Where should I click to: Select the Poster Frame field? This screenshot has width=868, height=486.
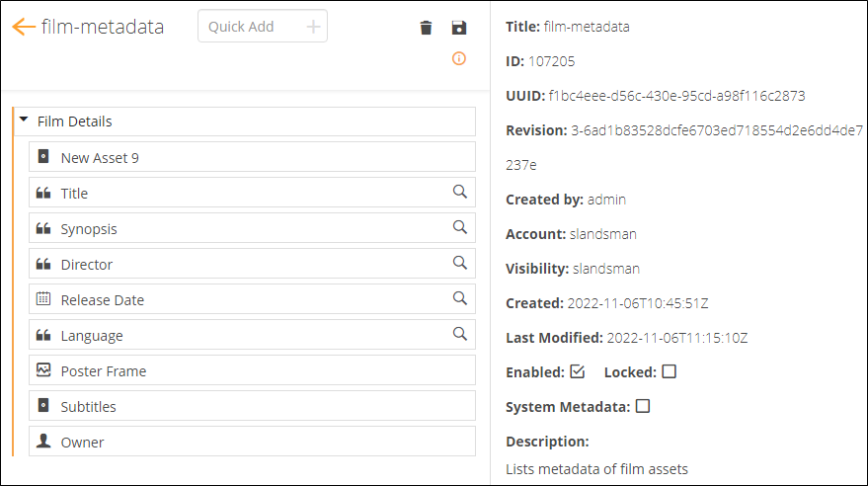pos(252,370)
